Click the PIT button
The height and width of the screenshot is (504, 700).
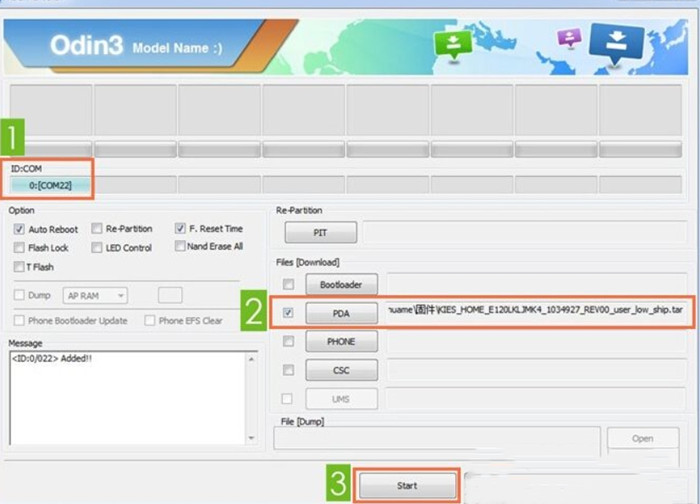320,233
